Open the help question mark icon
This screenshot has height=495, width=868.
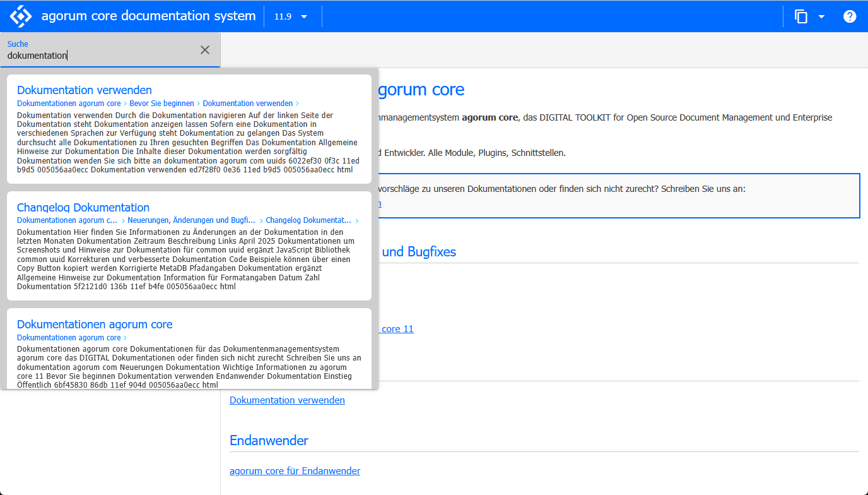pyautogui.click(x=850, y=16)
